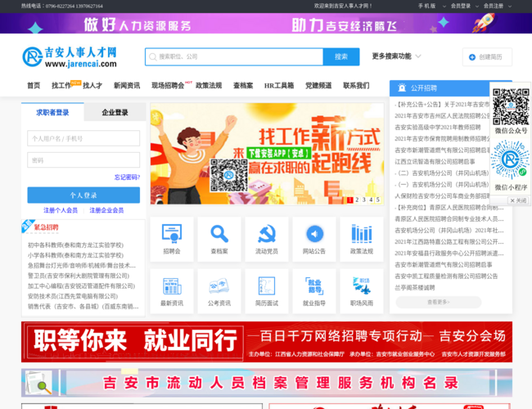The image size is (532, 409).
Task: Open 安防技术员(江西先意电脑) listing
Action: click(73, 296)
